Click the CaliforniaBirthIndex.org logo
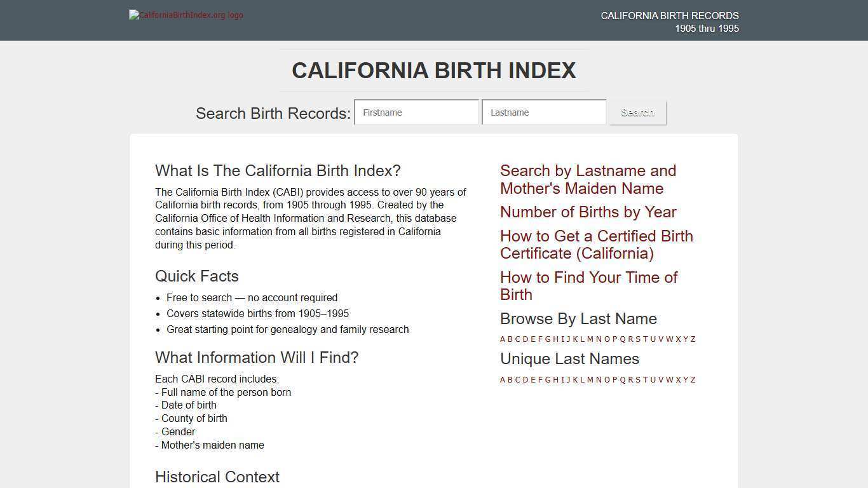The image size is (868, 488). (186, 15)
